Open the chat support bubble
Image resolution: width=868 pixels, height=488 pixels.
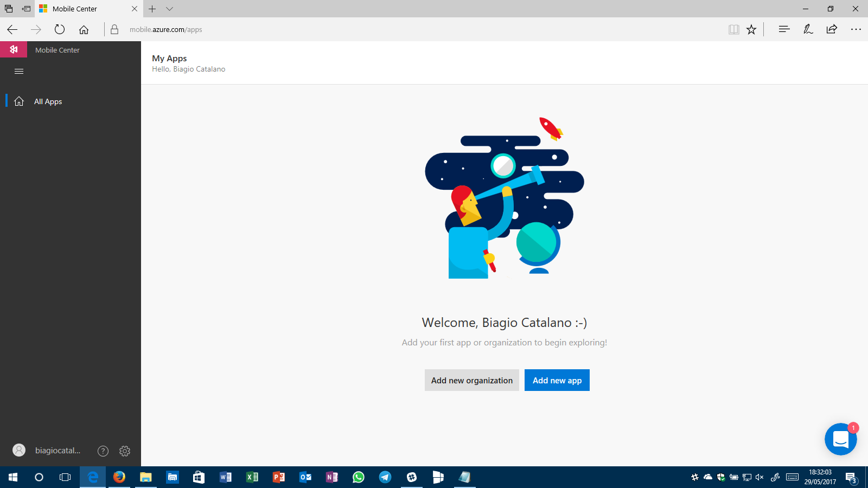coord(840,439)
